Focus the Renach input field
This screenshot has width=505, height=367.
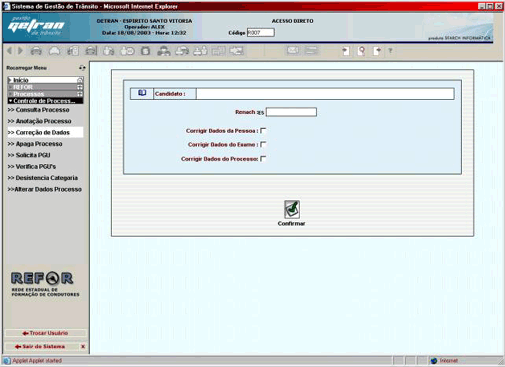point(291,112)
